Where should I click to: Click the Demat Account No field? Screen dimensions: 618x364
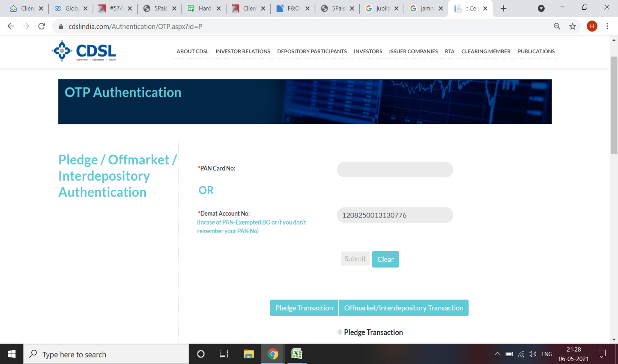(395, 215)
